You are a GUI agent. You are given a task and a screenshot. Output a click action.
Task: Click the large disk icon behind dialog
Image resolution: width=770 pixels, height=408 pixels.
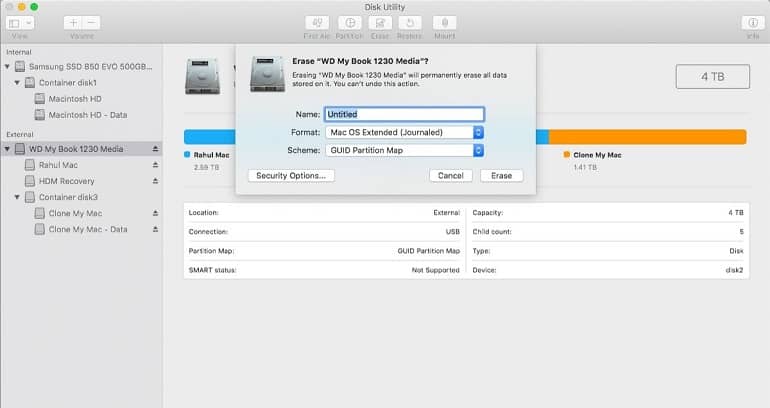pos(203,77)
